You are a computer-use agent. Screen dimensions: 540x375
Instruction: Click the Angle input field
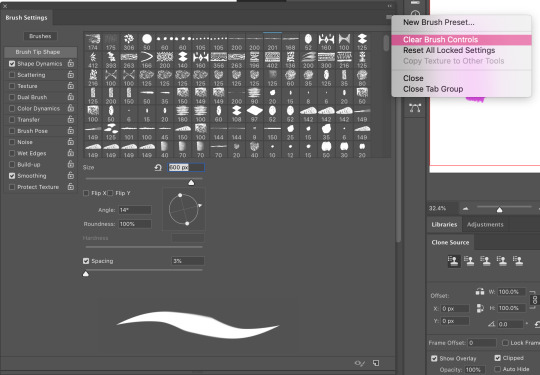(135, 210)
